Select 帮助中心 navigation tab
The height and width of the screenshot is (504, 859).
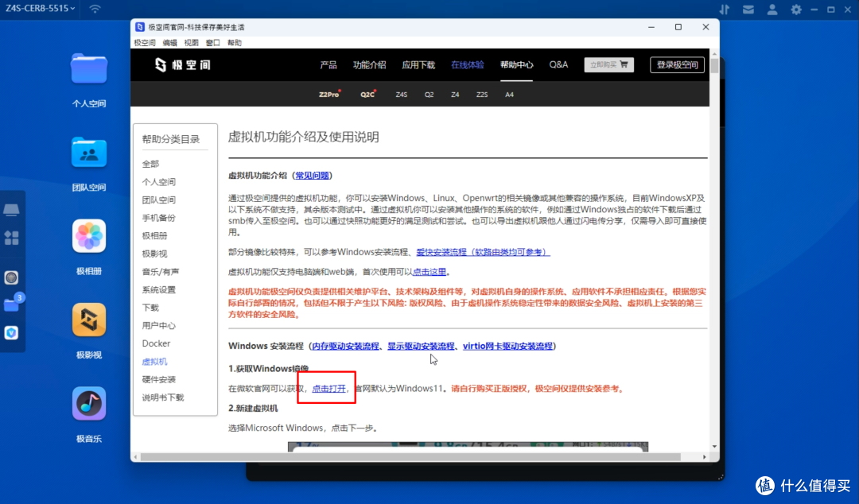[x=516, y=64]
